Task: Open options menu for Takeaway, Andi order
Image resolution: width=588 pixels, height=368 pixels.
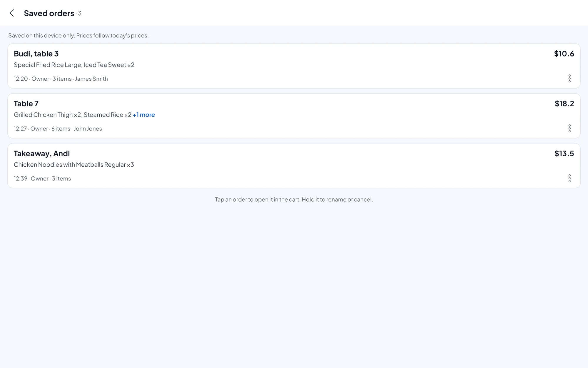Action: click(569, 178)
